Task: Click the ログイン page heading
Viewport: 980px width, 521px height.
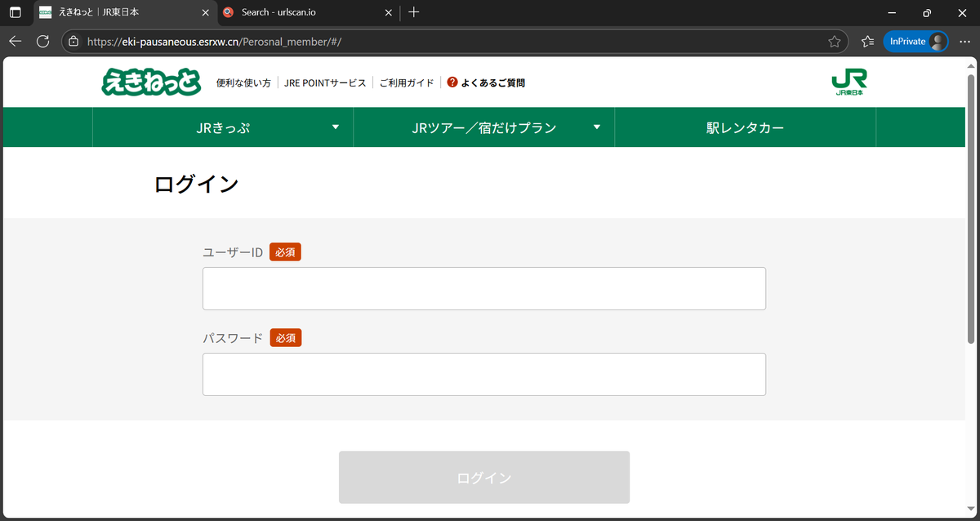Action: [x=196, y=184]
